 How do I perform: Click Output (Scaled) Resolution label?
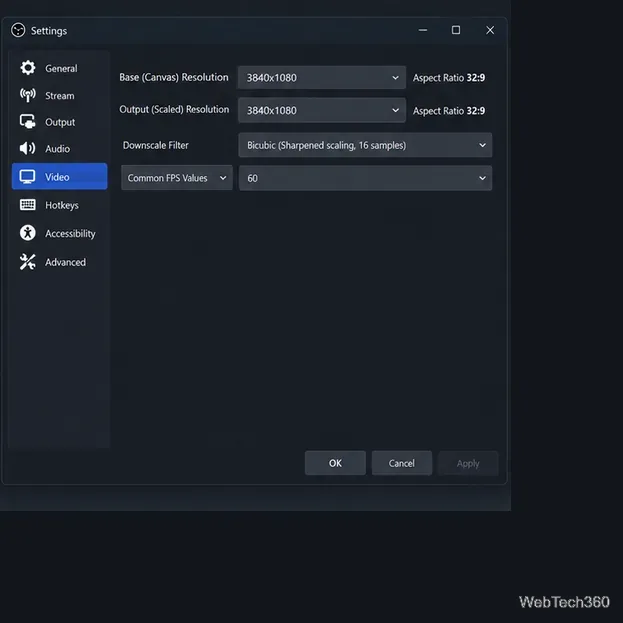(174, 109)
